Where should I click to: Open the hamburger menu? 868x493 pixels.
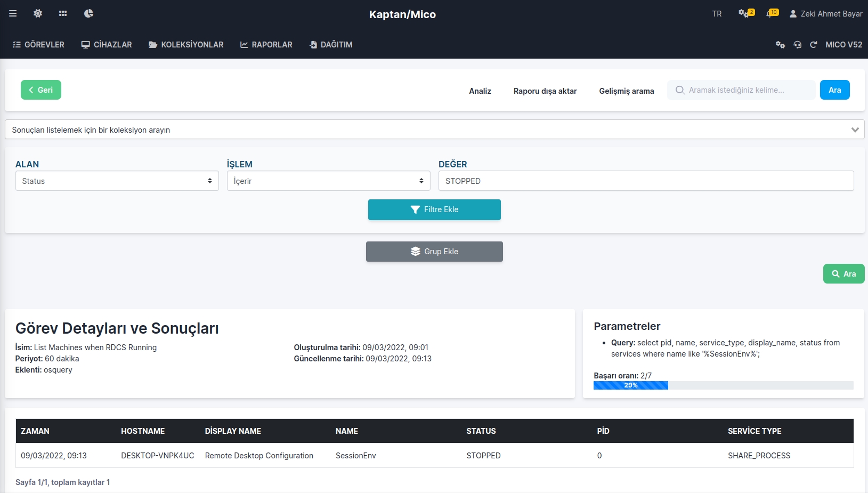tap(13, 13)
